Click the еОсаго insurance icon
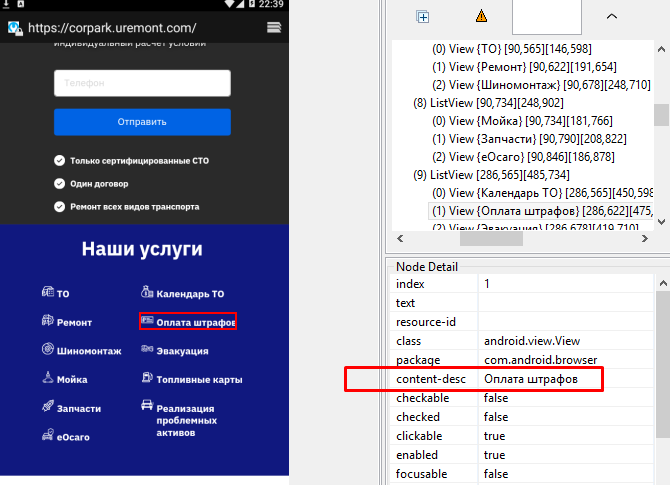This screenshot has width=670, height=485. pyautogui.click(x=48, y=435)
